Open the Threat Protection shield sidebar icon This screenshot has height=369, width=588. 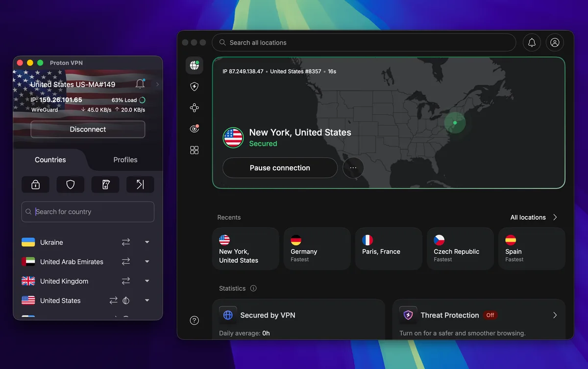(x=195, y=87)
